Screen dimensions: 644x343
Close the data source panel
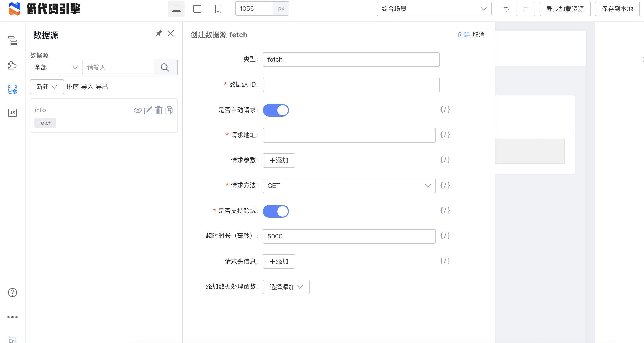tap(171, 33)
